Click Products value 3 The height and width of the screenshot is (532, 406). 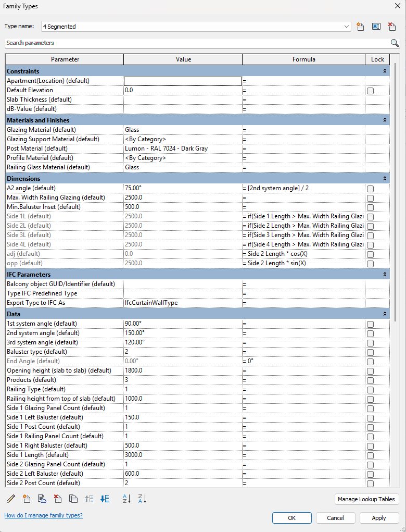pyautogui.click(x=183, y=380)
